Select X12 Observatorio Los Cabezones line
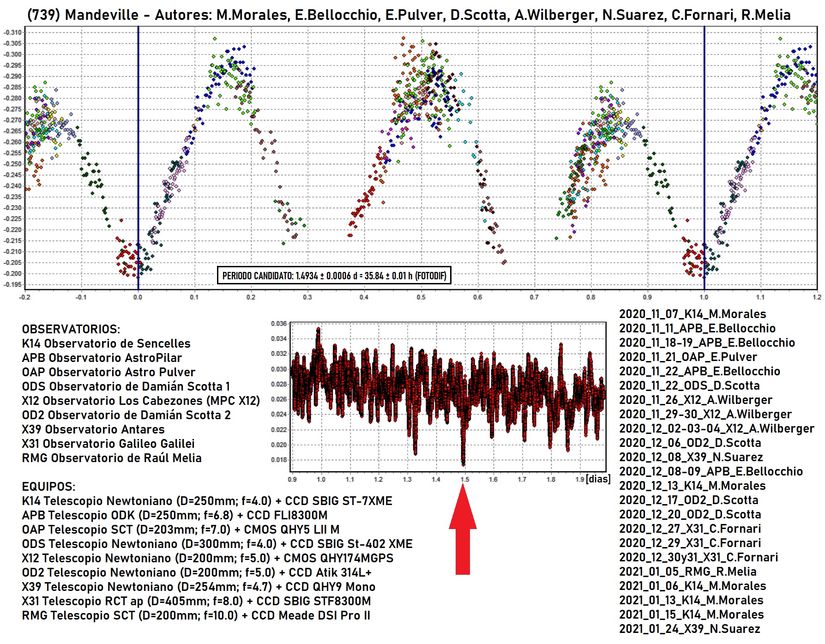The width and height of the screenshot is (825, 644). click(x=141, y=401)
